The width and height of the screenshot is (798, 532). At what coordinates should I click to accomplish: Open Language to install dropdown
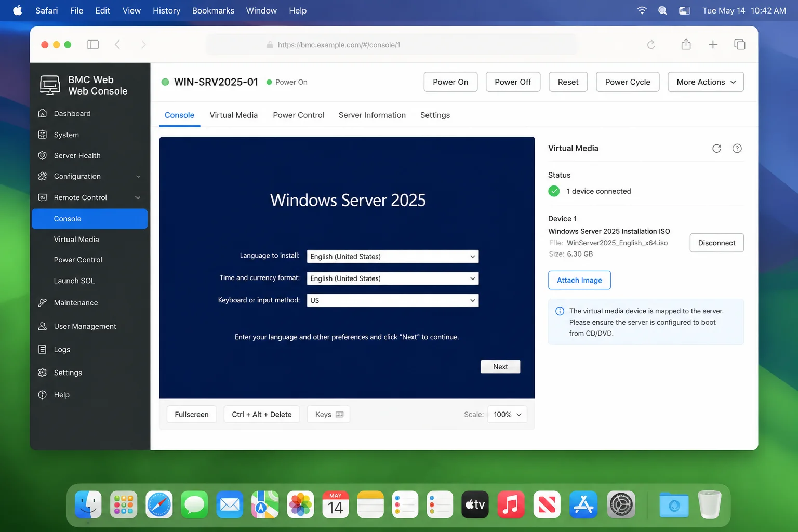pos(393,257)
